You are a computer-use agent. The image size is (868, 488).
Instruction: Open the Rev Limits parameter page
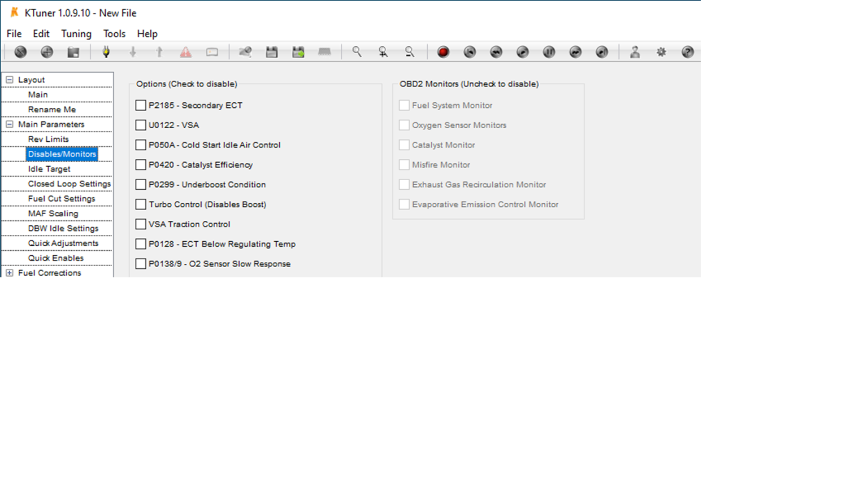49,140
